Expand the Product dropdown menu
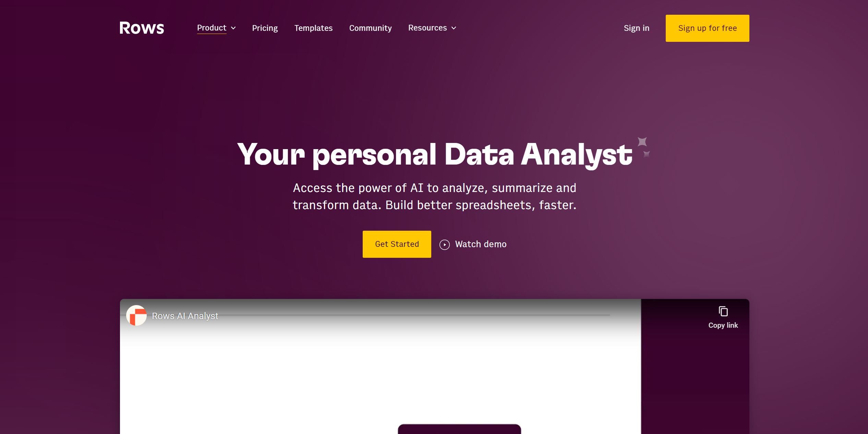This screenshot has width=868, height=434. point(216,28)
